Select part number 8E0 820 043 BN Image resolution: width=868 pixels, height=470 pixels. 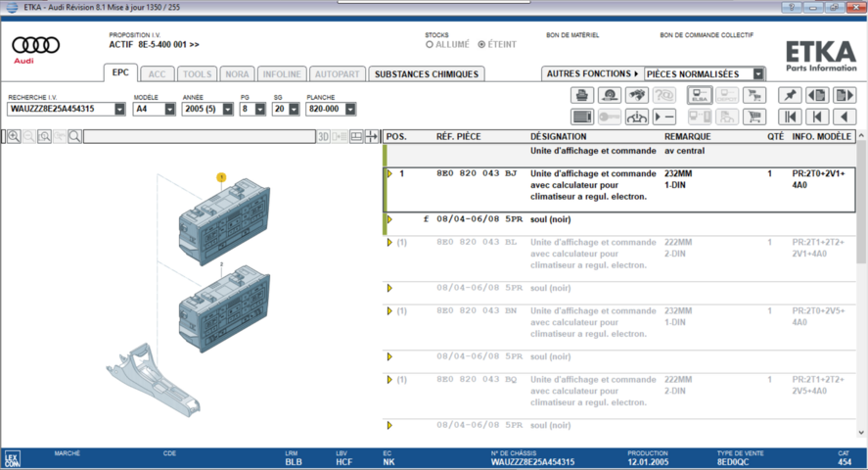[x=476, y=311]
